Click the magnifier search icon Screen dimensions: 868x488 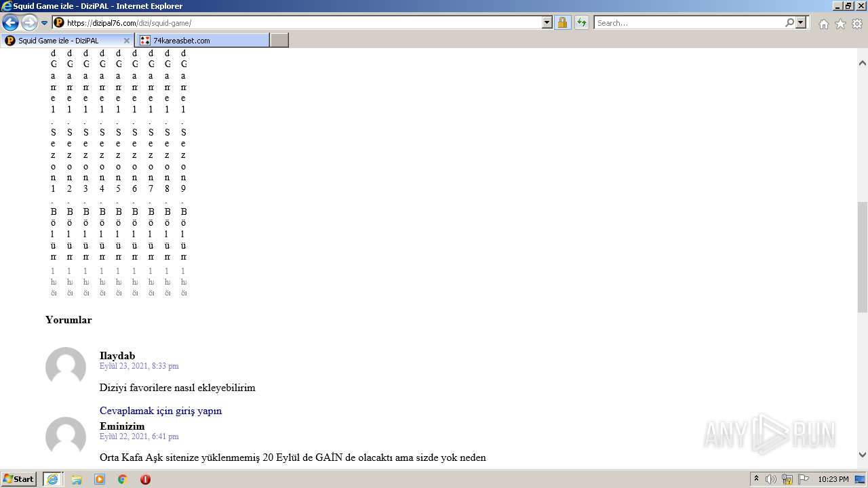(x=789, y=22)
